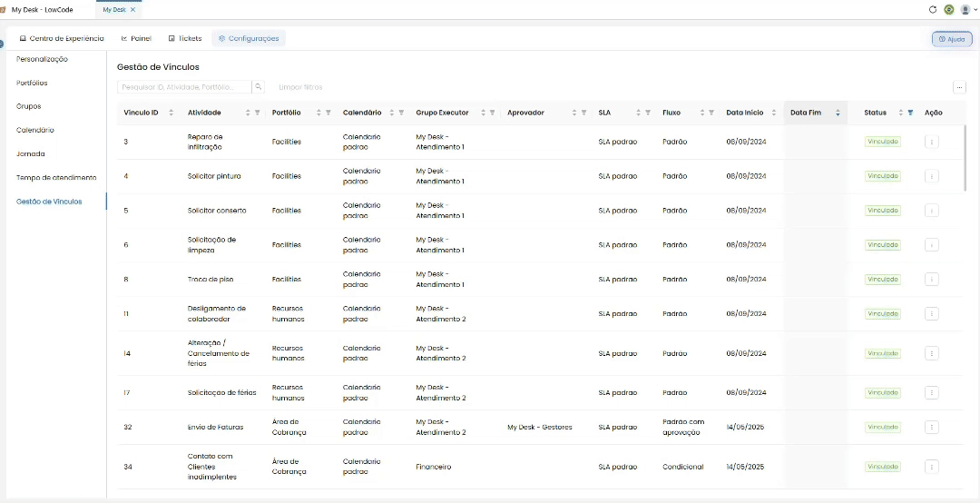Sort the SLA column using arrows
The image size is (980, 503).
tap(638, 113)
